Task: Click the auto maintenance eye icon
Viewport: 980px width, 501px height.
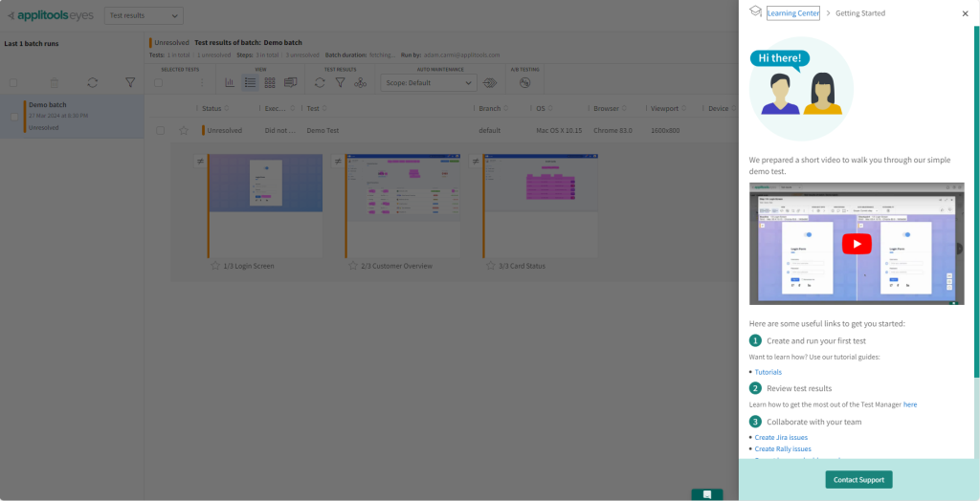Action: point(489,83)
